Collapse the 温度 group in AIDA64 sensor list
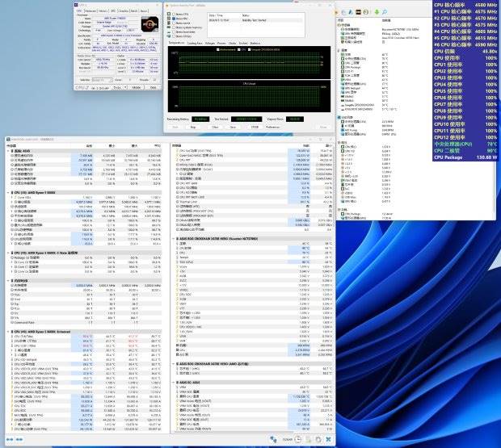Screen dimensions: 501x448 (x=339, y=50)
